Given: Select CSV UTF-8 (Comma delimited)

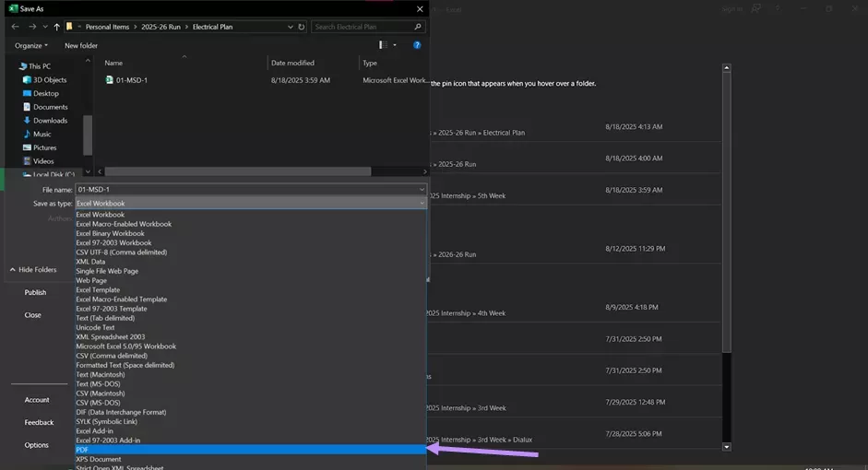Looking at the screenshot, I should 251,253.
